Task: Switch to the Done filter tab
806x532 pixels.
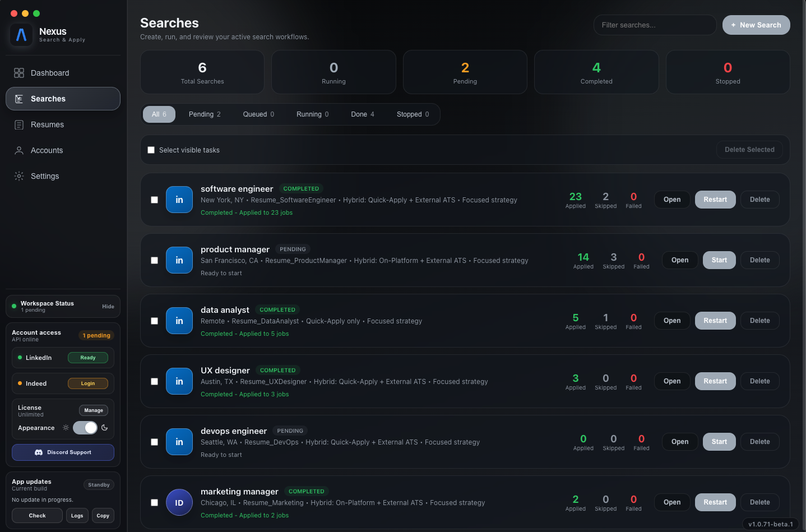Action: (x=362, y=114)
